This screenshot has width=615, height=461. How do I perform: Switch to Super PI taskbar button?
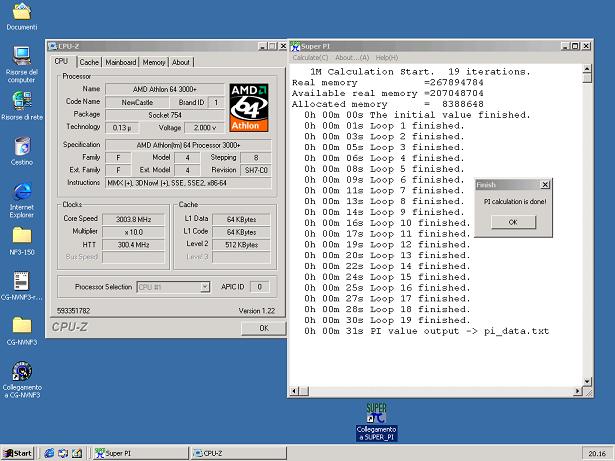(x=140, y=453)
